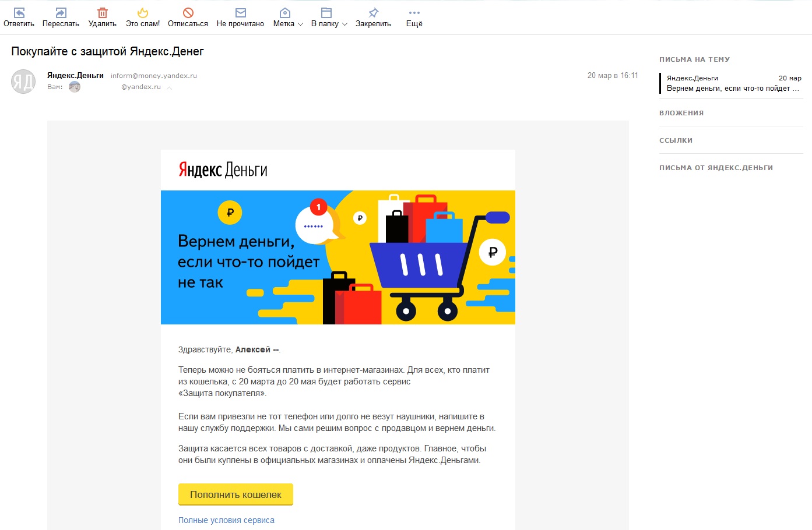This screenshot has height=530, width=812.
Task: Expand the ВЛОЖЕНИЯ section
Action: point(681,113)
